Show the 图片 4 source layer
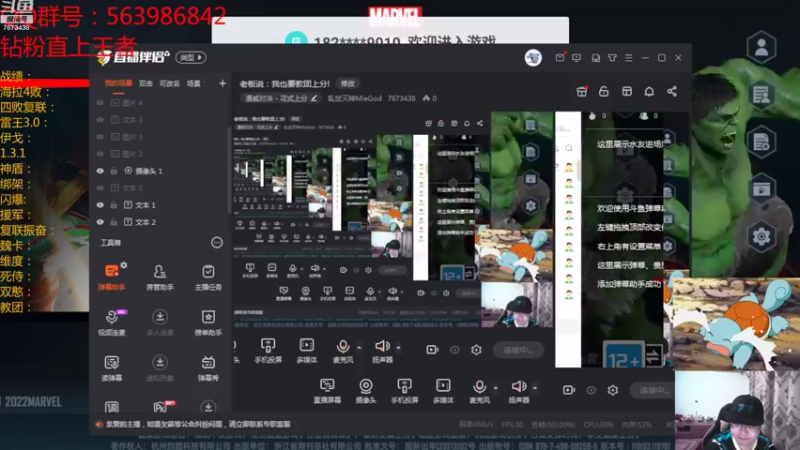The image size is (800, 450). (100, 103)
